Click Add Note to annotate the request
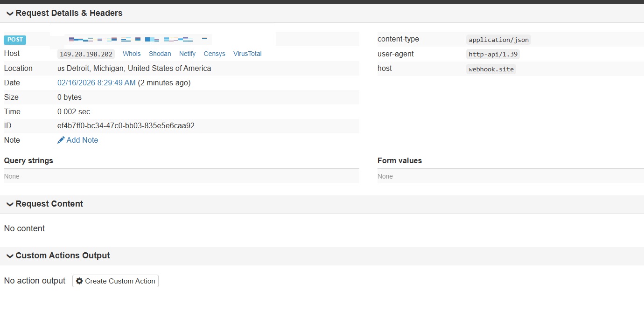Image resolution: width=644 pixels, height=332 pixels. point(82,140)
